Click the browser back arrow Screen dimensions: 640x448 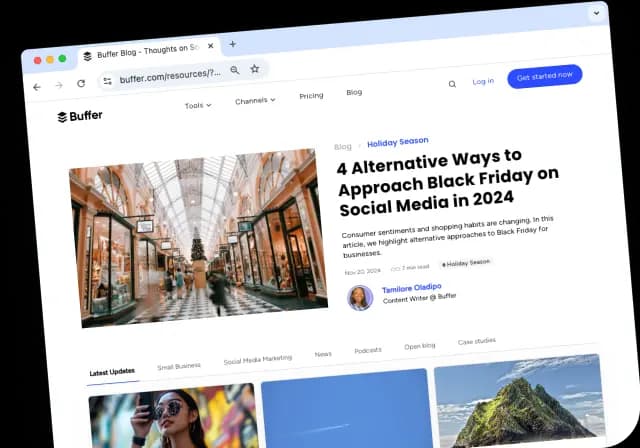[37, 87]
